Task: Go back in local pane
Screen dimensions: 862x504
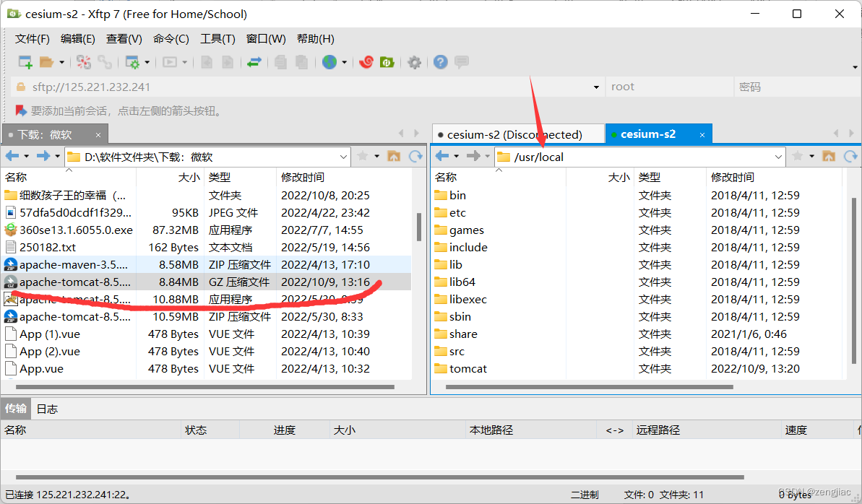Action: click(x=12, y=156)
